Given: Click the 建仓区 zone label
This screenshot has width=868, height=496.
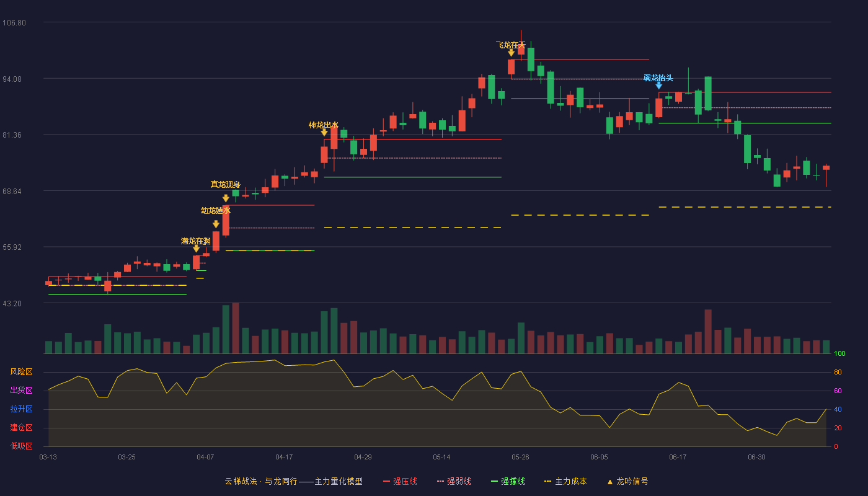Looking at the screenshot, I should 21,428.
